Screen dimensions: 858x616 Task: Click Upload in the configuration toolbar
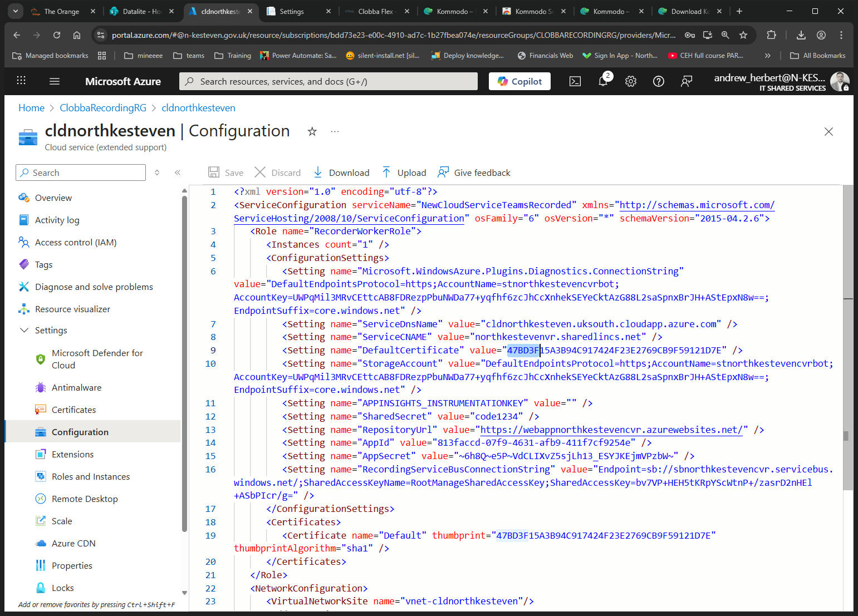[x=404, y=173]
